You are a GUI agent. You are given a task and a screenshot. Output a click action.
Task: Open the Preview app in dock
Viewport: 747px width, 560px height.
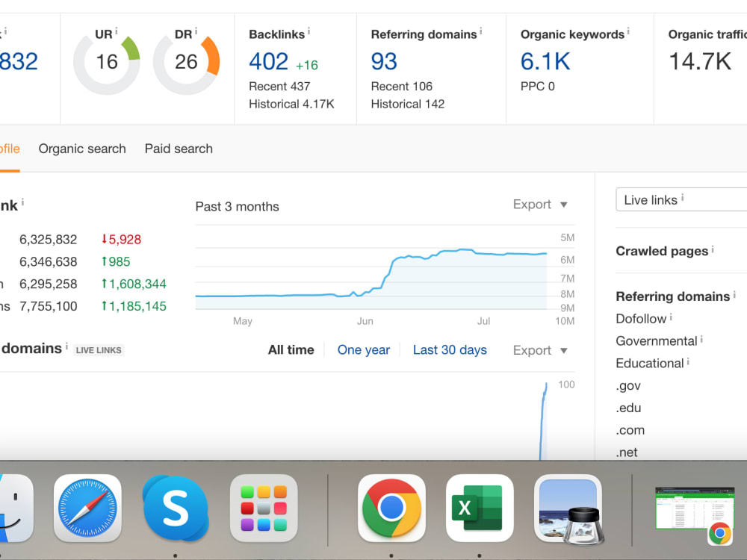point(568,508)
